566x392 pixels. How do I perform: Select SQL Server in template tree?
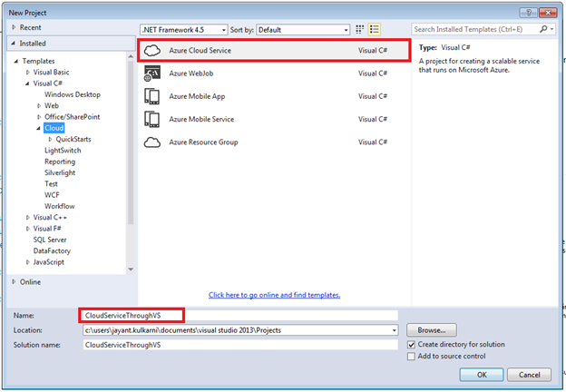pyautogui.click(x=50, y=240)
